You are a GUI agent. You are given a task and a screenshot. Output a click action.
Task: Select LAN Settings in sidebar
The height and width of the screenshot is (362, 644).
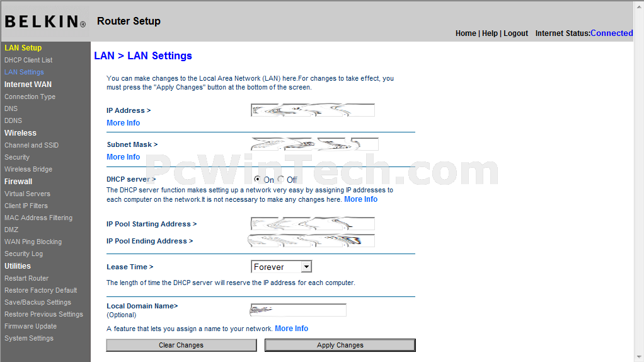coord(24,72)
